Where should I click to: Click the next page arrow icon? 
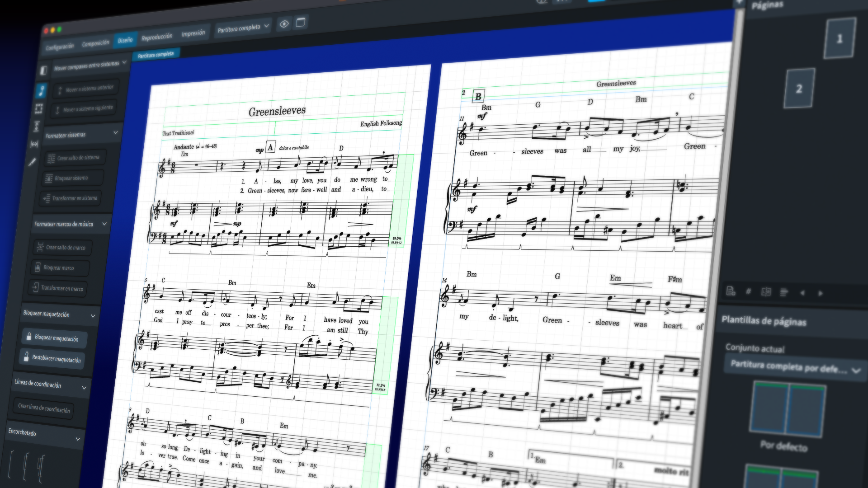click(x=821, y=293)
